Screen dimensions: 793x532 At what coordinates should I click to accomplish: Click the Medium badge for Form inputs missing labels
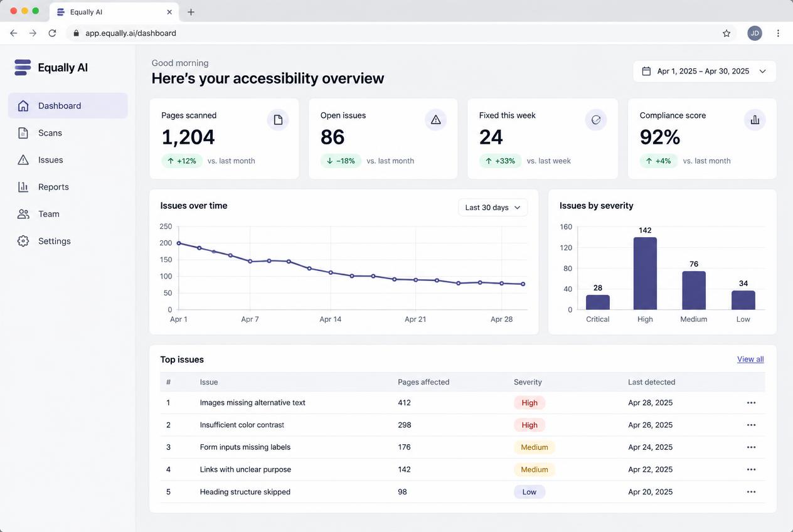point(535,447)
